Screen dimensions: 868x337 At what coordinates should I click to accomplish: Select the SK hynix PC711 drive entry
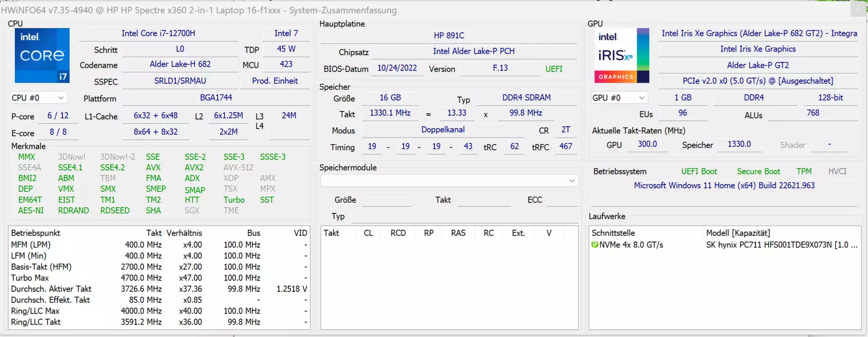click(x=782, y=245)
